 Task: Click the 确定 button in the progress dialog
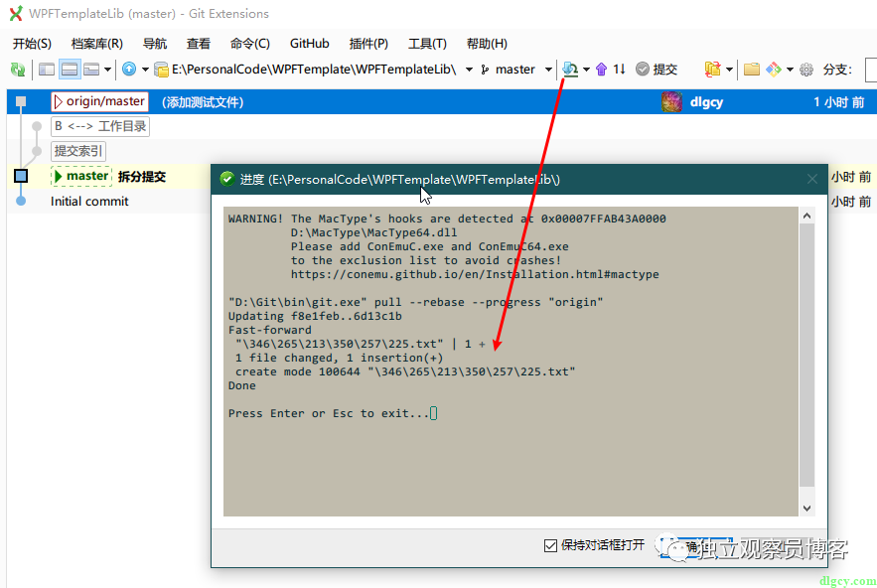(x=695, y=545)
